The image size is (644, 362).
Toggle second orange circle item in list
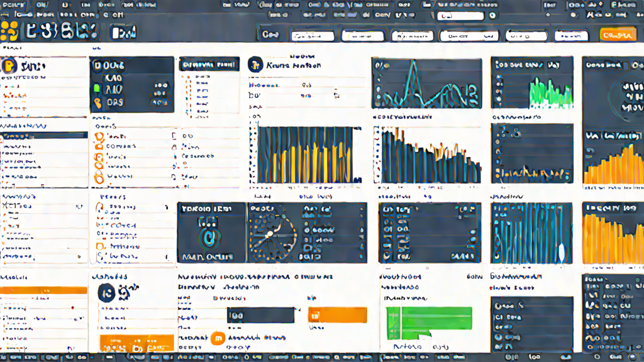click(x=99, y=146)
